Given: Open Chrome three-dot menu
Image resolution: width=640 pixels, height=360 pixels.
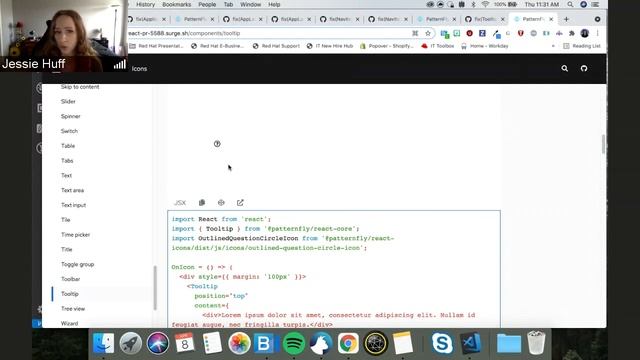Looking at the screenshot, I should click(x=597, y=33).
